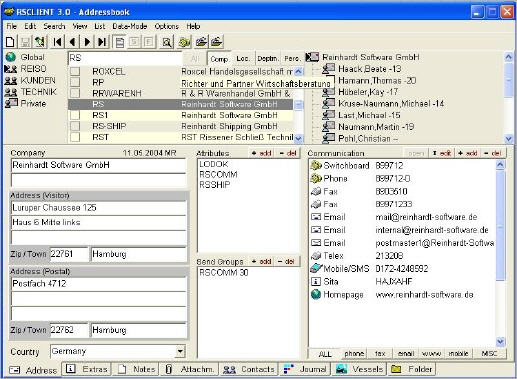Screen dimensions: 517x379
Task: Add a new Send Group
Action: (x=261, y=261)
